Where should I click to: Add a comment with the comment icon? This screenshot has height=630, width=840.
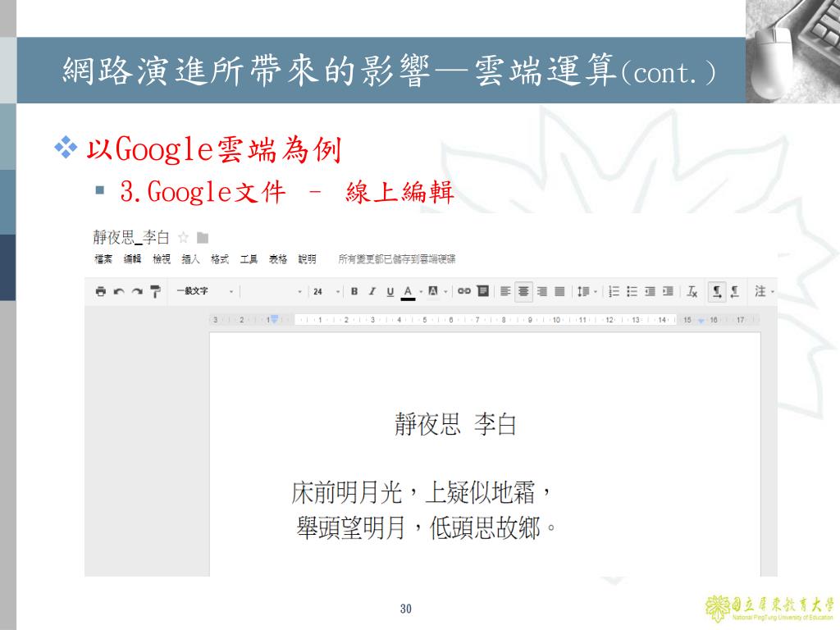point(482,291)
